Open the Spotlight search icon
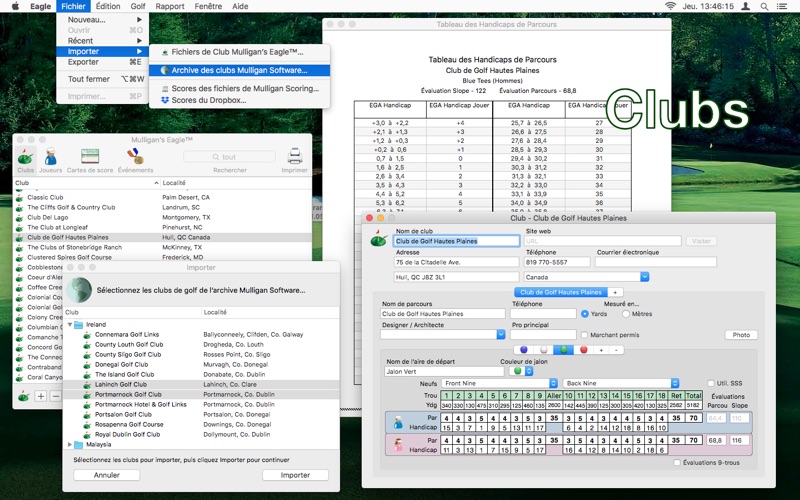The image size is (800, 500). coord(764,6)
